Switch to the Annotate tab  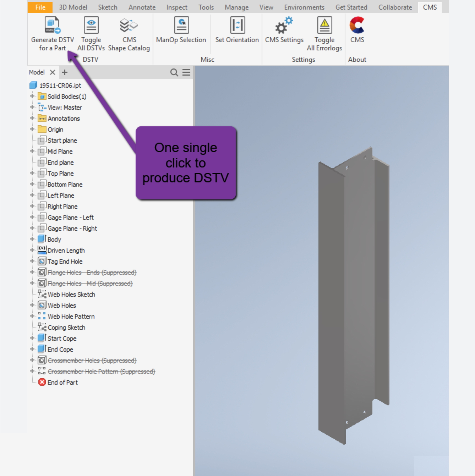[142, 7]
